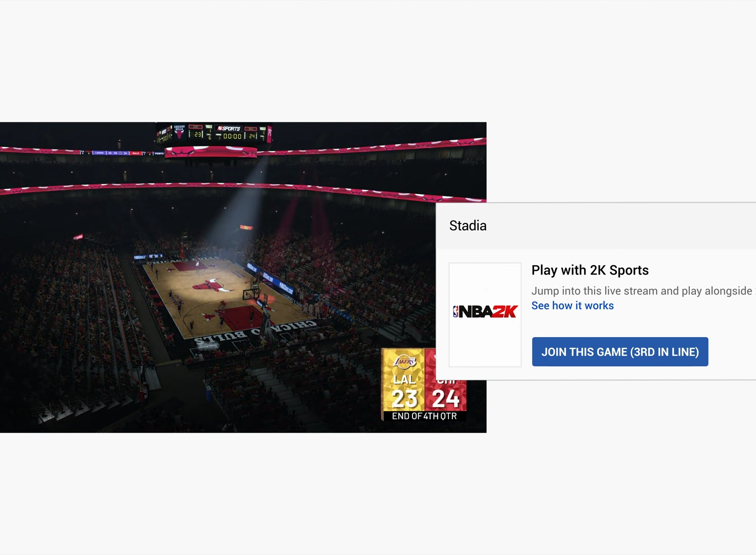Click the End of 4th Qtr label
This screenshot has height=555, width=756.
point(424,416)
